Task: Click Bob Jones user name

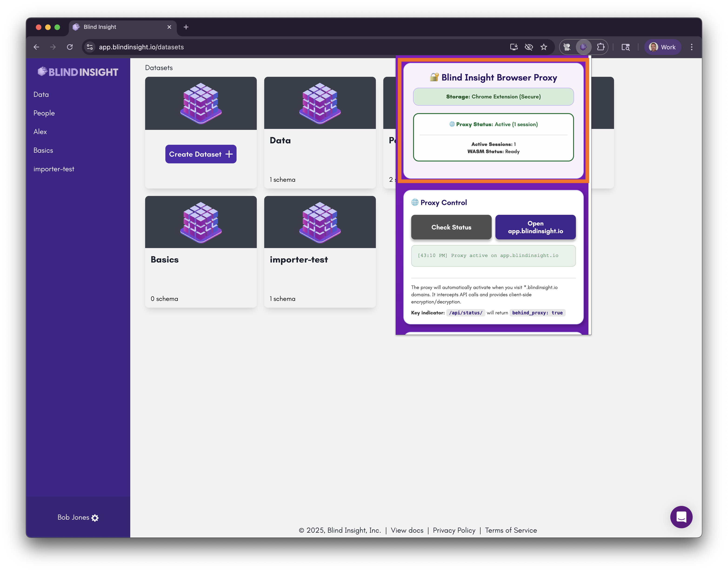Action: [73, 518]
